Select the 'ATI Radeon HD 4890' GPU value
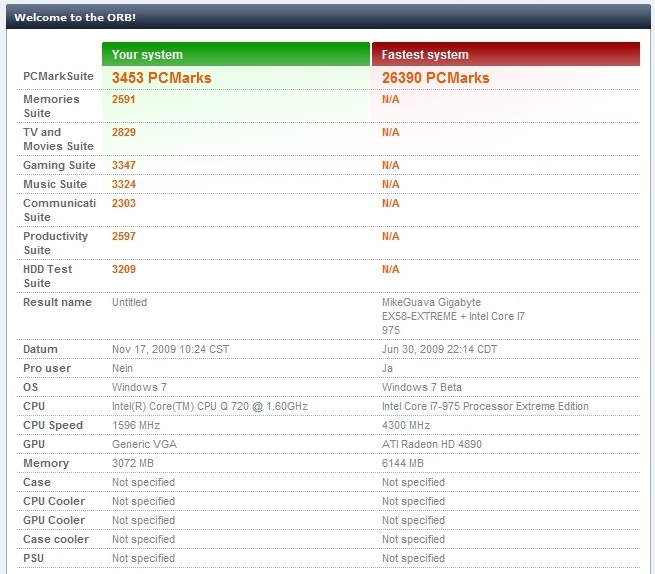 click(432, 444)
